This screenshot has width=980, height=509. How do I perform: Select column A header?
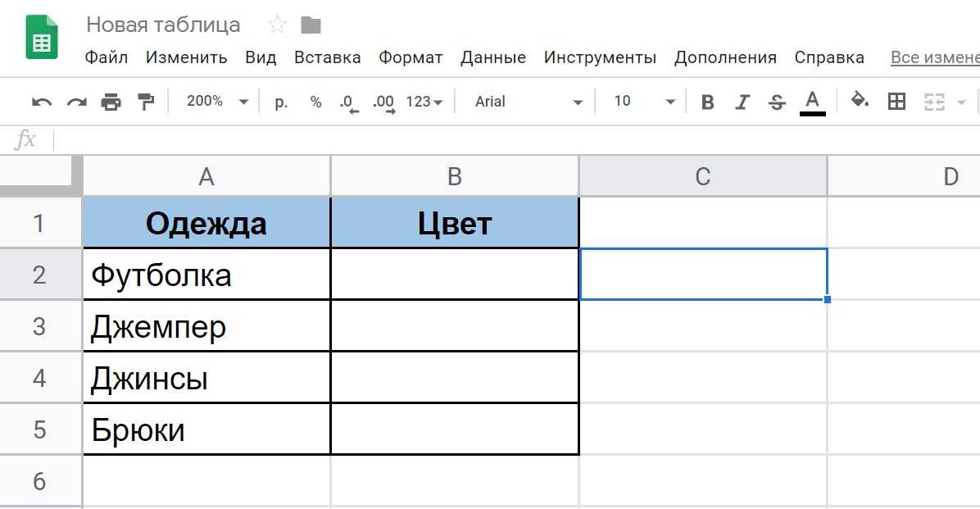point(206,176)
